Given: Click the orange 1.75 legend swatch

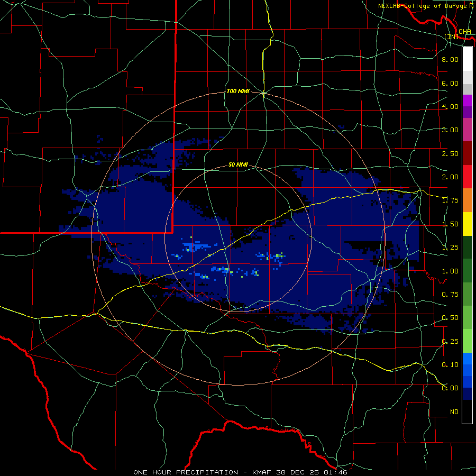Looking at the screenshot, I should click(x=467, y=200).
